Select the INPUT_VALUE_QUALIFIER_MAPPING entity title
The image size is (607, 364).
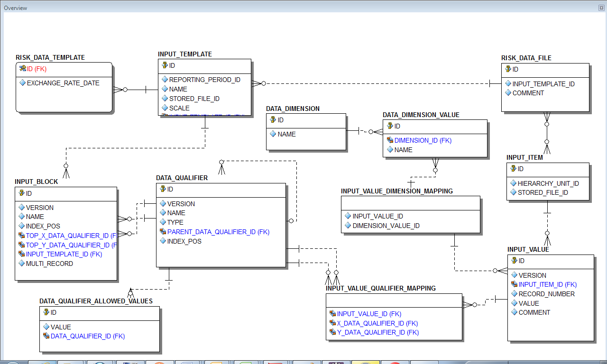pyautogui.click(x=381, y=288)
